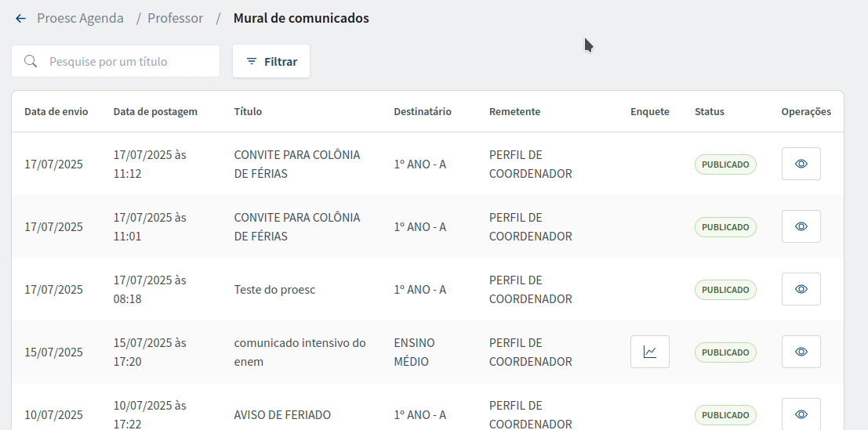Select the Teste do proesc title
The image size is (868, 430).
coord(274,290)
